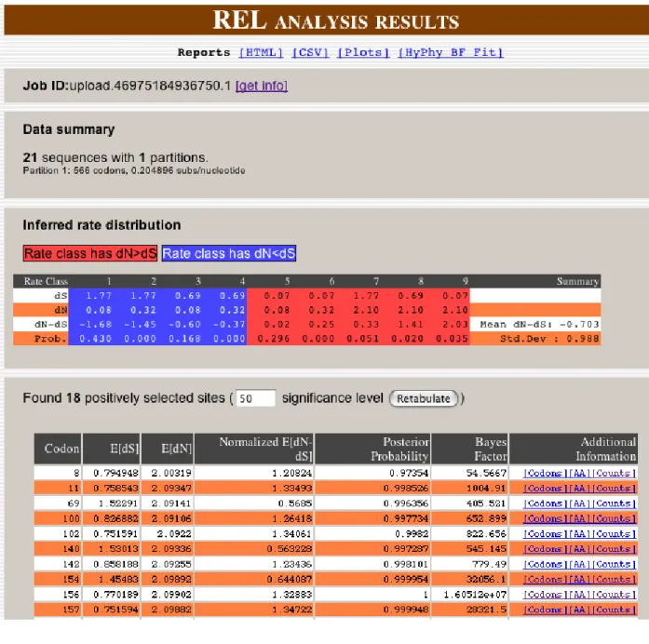Open Counts link for codon 8
The height and width of the screenshot is (644, 649).
pyautogui.click(x=614, y=473)
